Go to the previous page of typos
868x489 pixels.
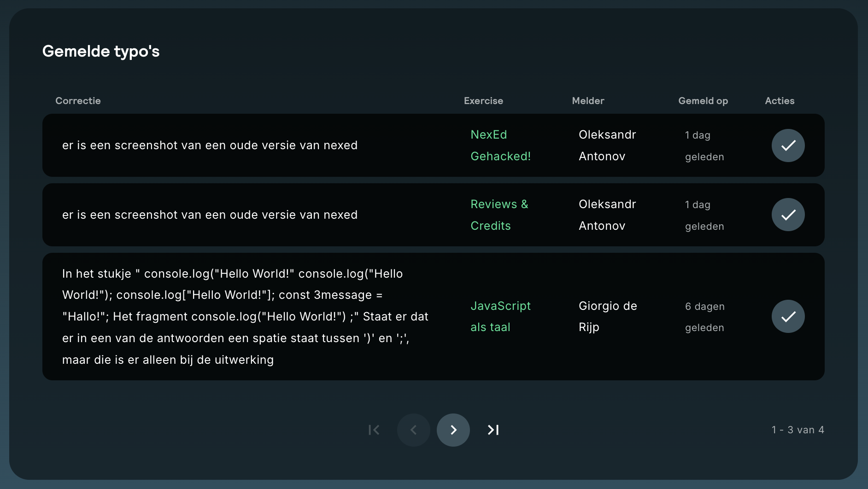tap(413, 430)
